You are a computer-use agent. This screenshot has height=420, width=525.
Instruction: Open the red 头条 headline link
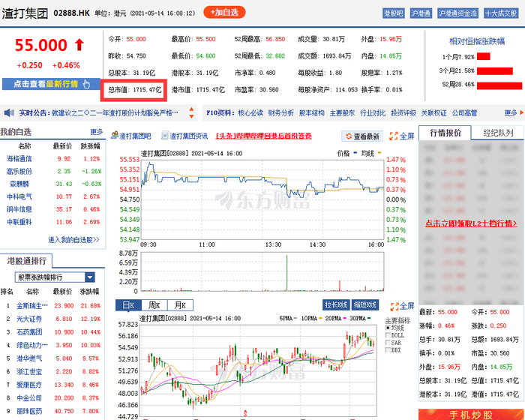264,136
